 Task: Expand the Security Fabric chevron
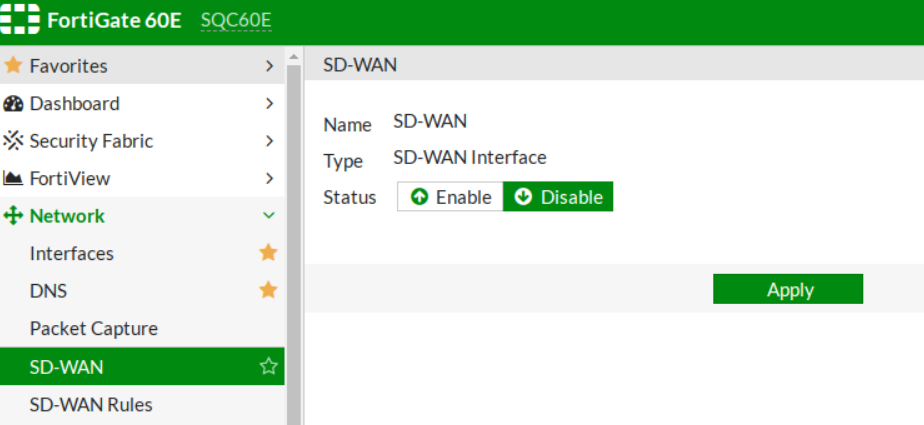[x=269, y=141]
